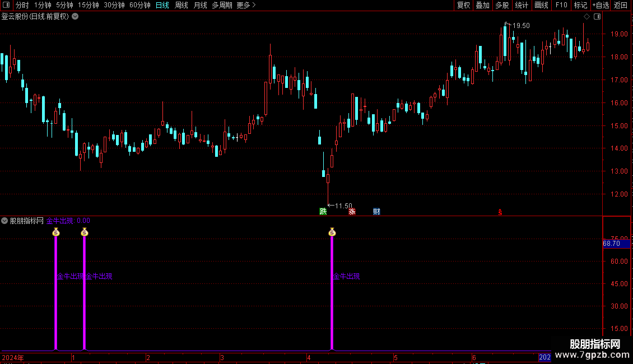The width and height of the screenshot is (633, 364).
Task: Expand the 登云股份 chart title dropdown
Action: 75,17
